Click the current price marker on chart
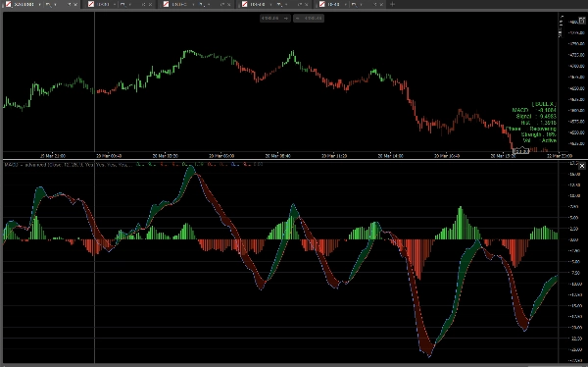Image resolution: width=588 pixels, height=367 pixels. pos(520,151)
